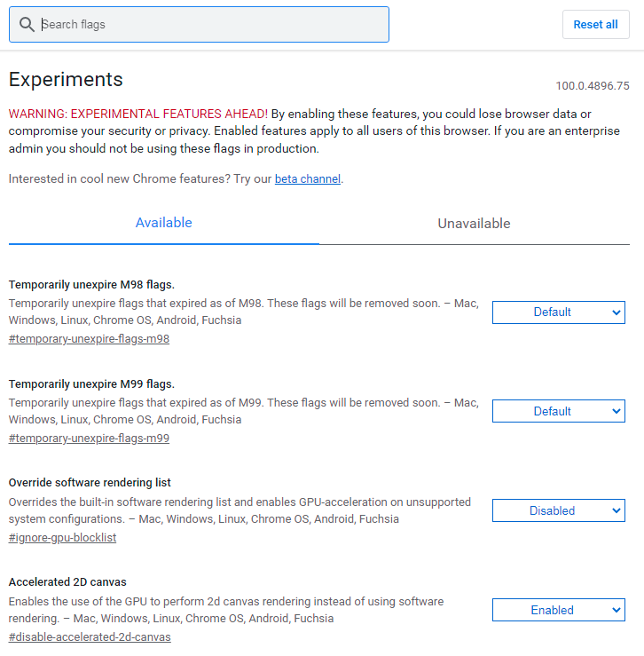Click the Temporarily unexpire M99 flags title
This screenshot has width=644, height=656.
[91, 384]
